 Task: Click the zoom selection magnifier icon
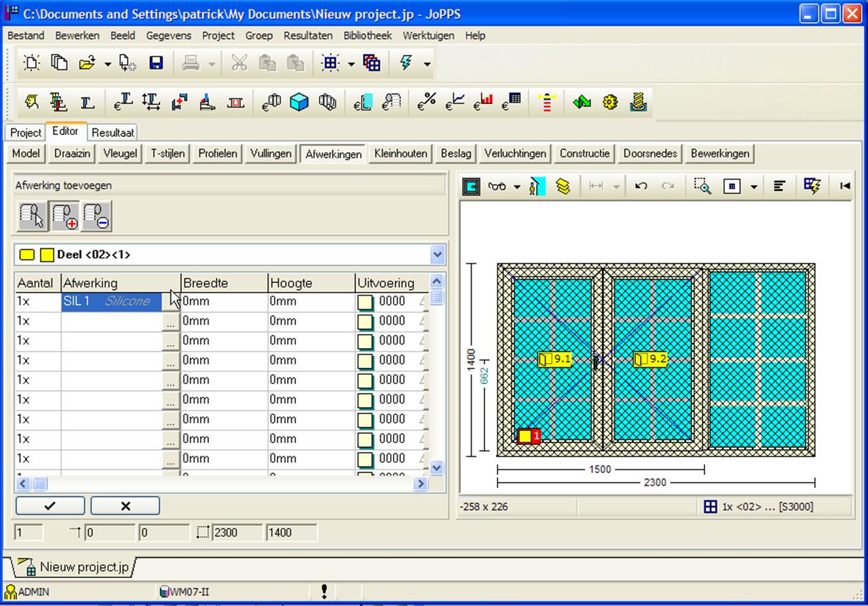click(x=702, y=186)
